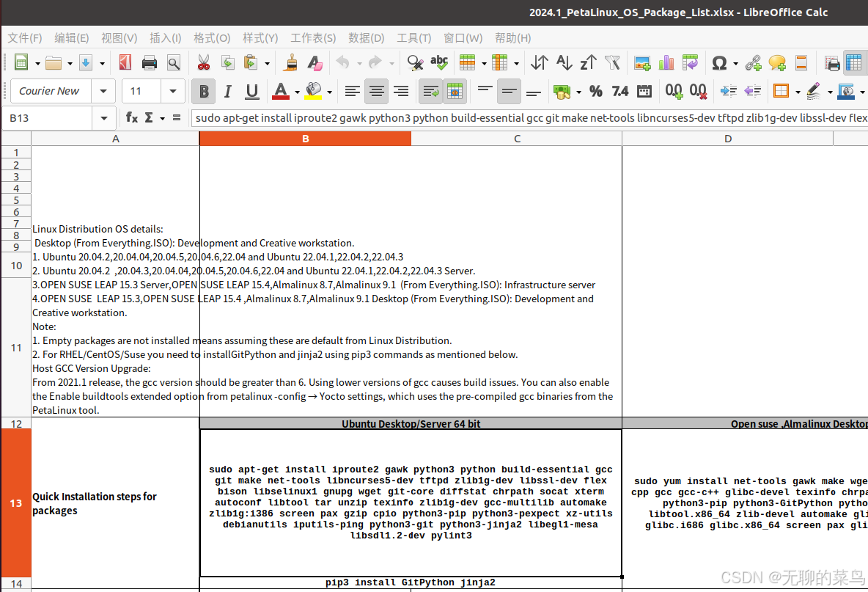Toggle Align Right alignment
The width and height of the screenshot is (868, 592).
401,92
